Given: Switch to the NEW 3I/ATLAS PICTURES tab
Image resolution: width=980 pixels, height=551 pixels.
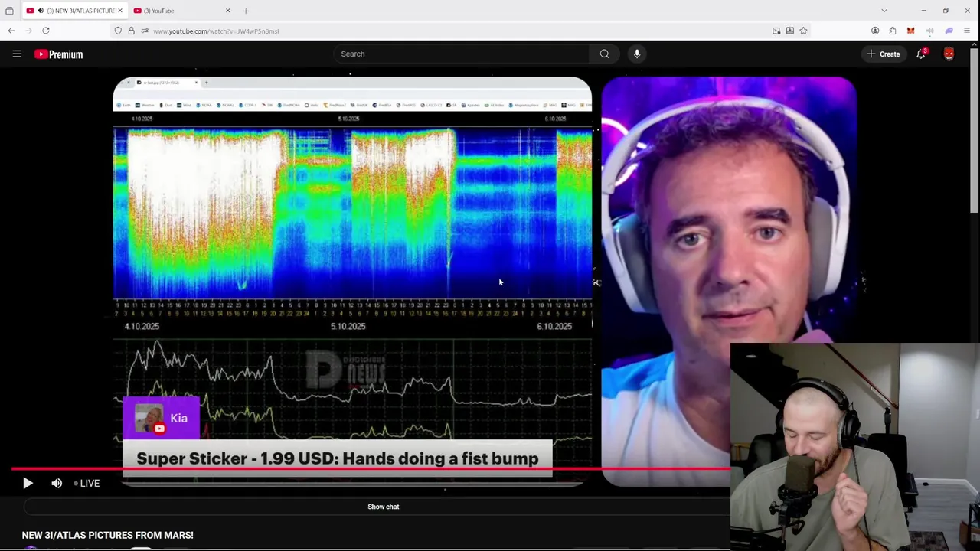Looking at the screenshot, I should [x=73, y=11].
